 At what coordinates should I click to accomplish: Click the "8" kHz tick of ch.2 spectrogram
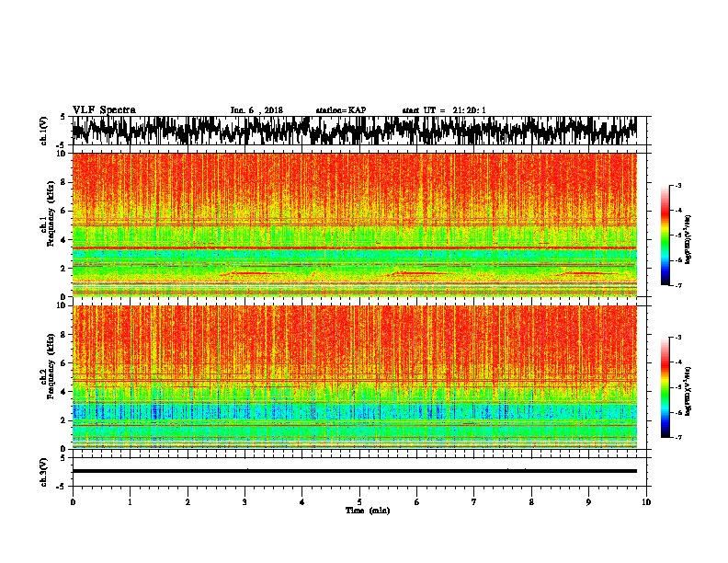[65, 335]
